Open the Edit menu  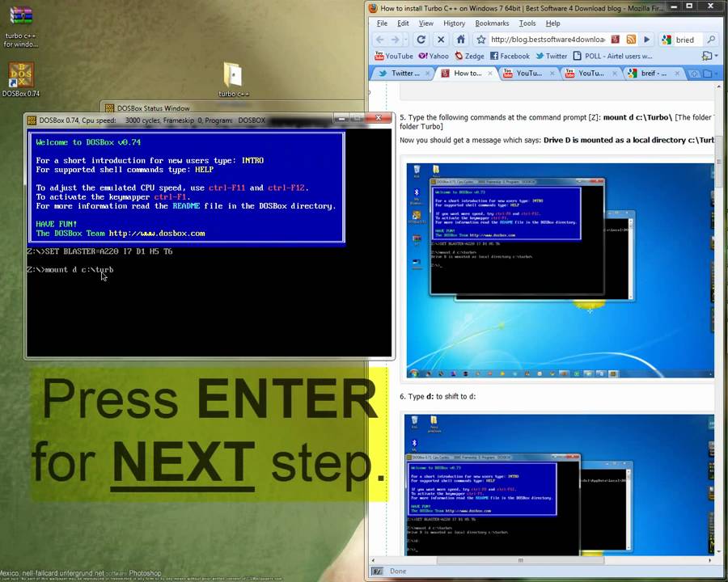[403, 23]
